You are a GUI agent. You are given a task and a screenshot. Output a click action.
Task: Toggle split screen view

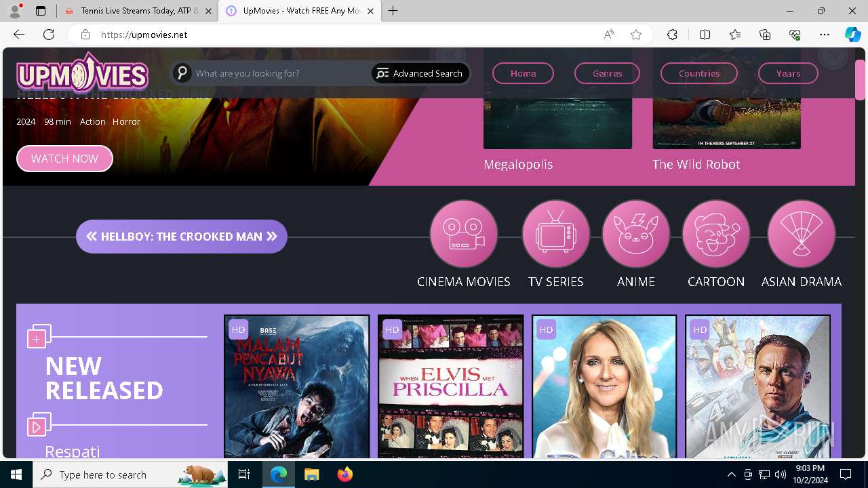coord(705,35)
